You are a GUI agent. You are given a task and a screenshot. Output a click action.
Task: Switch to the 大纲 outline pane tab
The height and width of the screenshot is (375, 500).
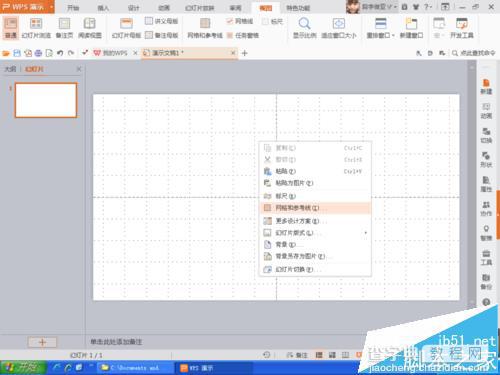10,69
